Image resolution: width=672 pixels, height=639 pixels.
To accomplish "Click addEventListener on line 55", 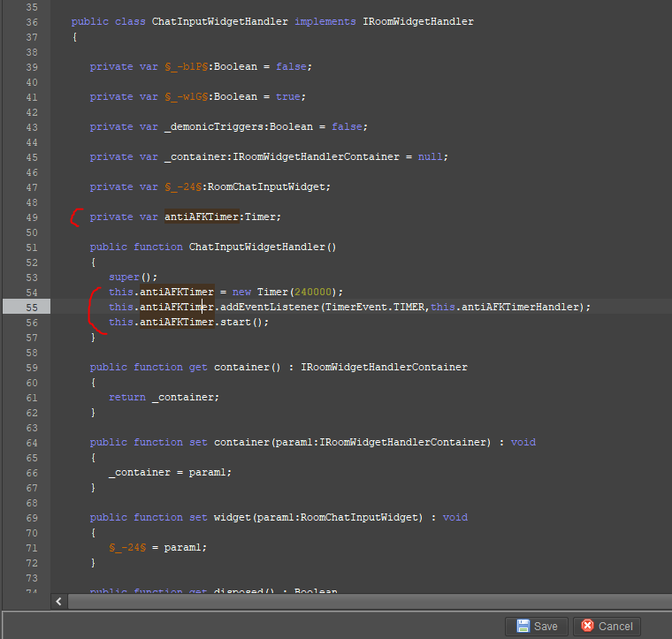I will 270,307.
